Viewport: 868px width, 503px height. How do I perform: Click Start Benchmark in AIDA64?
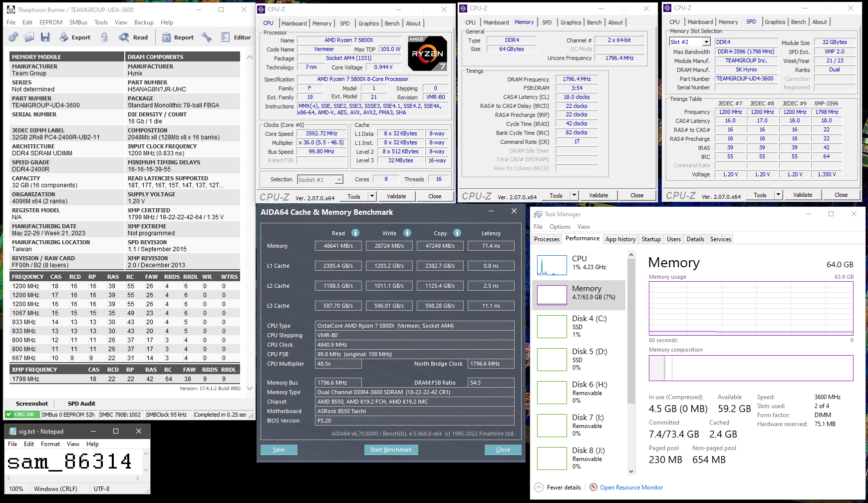click(x=391, y=450)
